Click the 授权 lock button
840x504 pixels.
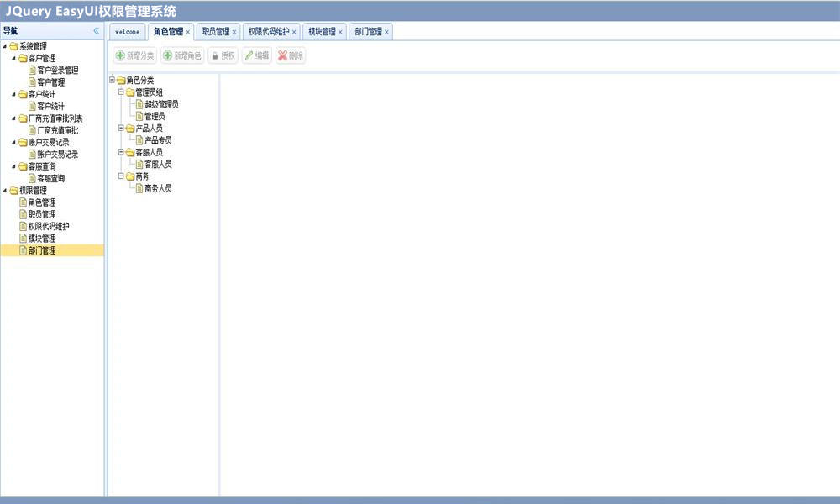coord(223,55)
